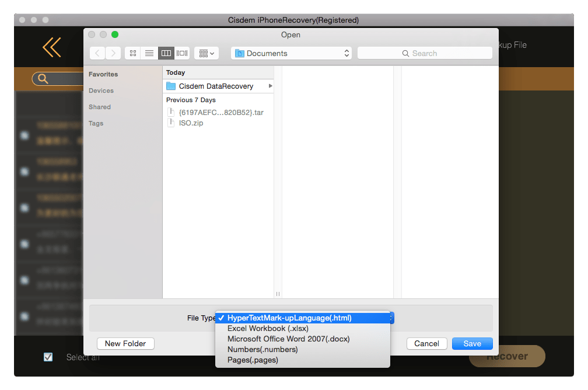The image size is (588, 390).
Task: Click the Cancel button
Action: pyautogui.click(x=427, y=343)
